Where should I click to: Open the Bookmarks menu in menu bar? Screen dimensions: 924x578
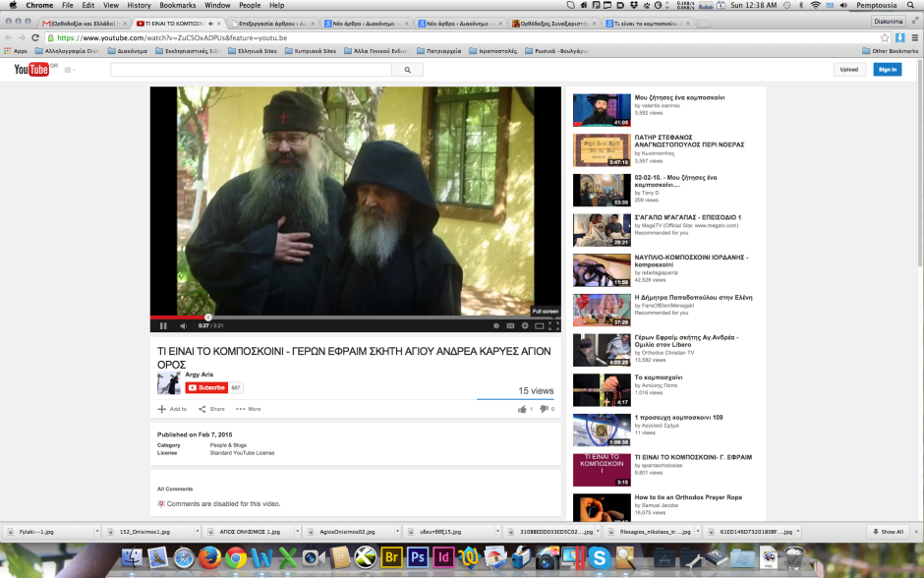point(178,5)
